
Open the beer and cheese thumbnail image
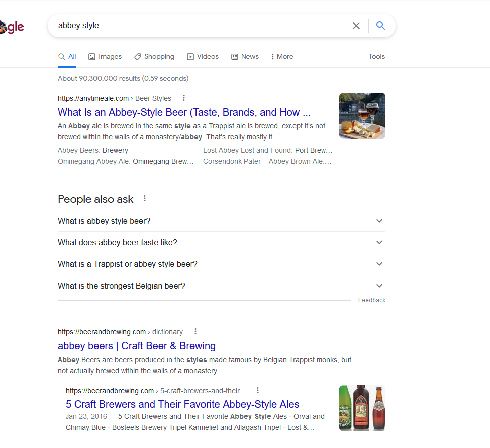pos(362,116)
